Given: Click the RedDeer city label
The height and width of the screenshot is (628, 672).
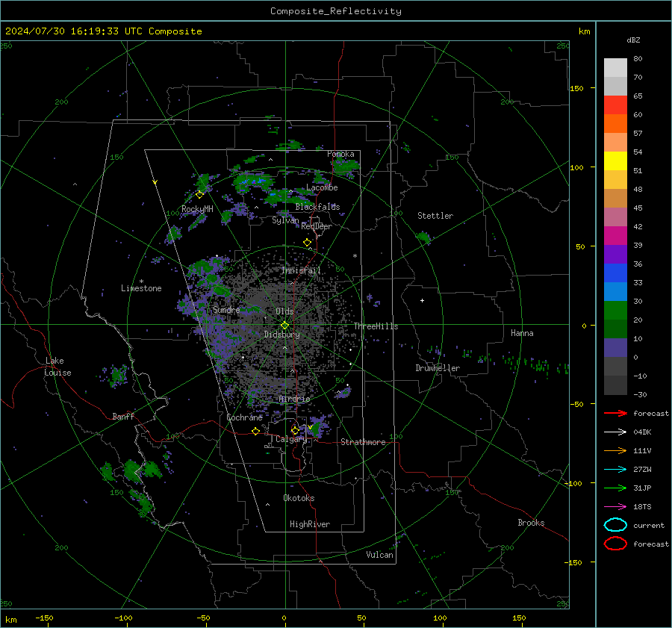Looking at the screenshot, I should coord(317,226).
